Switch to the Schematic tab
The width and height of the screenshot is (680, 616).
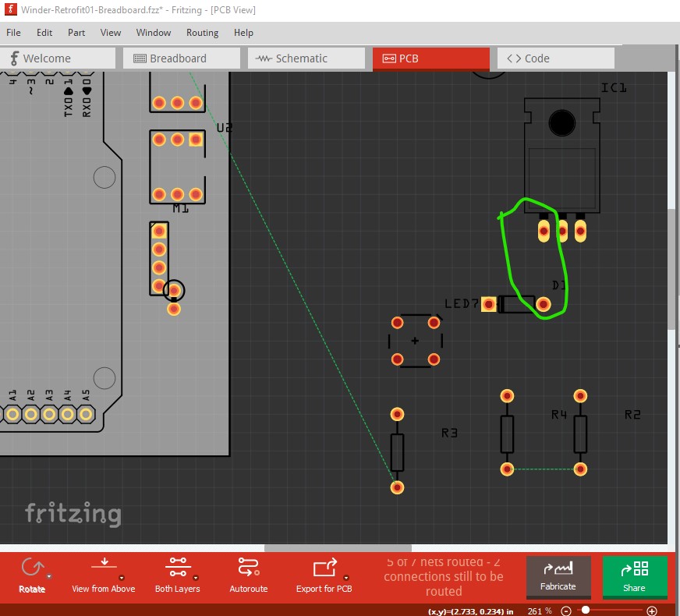pyautogui.click(x=306, y=58)
